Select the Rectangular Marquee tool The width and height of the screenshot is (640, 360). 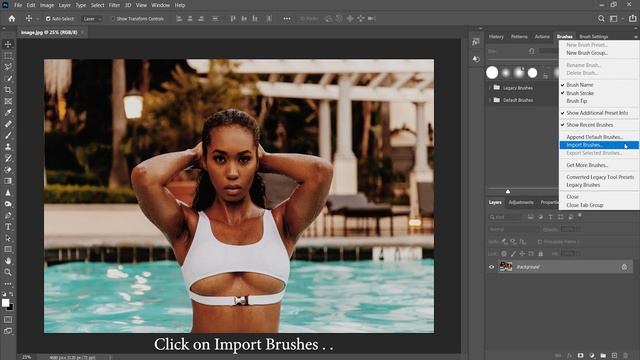click(x=8, y=56)
